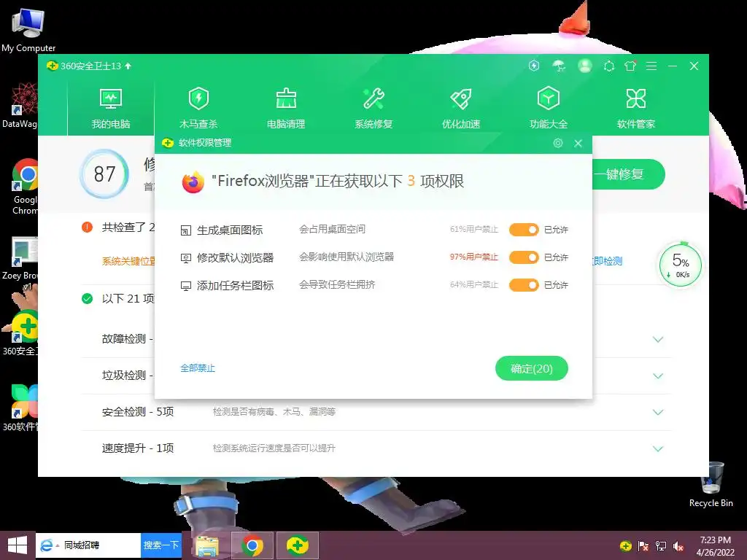The image size is (747, 560).
Task: Click 安全检测 - 5项 row label
Action: coord(138,412)
